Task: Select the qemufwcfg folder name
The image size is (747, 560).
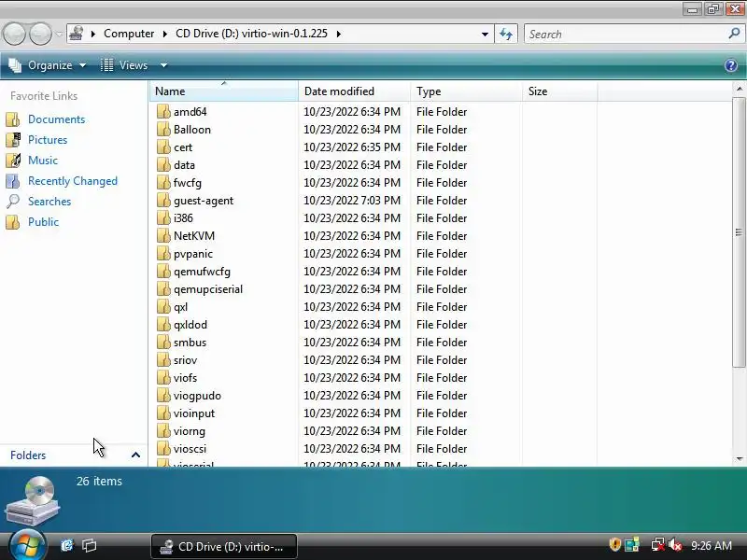Action: (202, 271)
